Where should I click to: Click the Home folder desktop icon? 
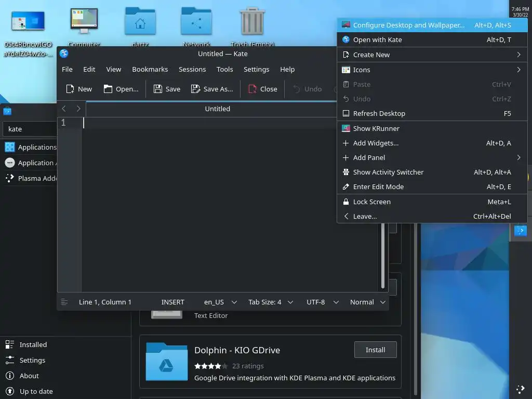[x=140, y=21]
